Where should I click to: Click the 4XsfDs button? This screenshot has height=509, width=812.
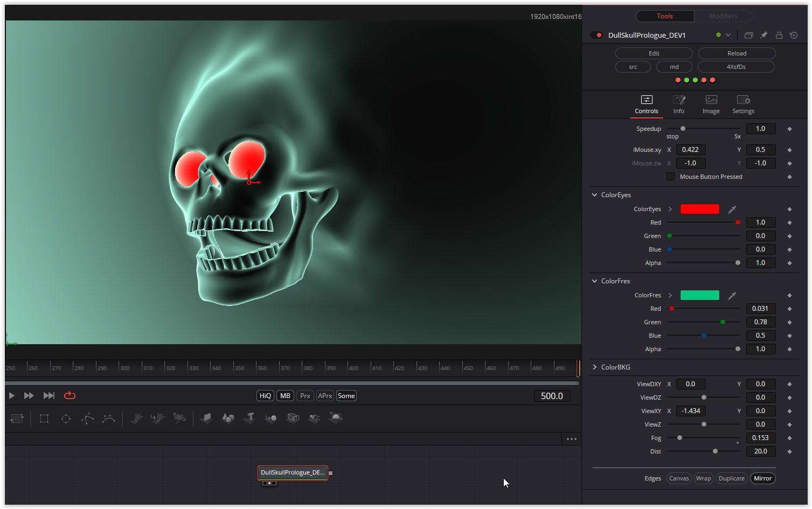[736, 67]
